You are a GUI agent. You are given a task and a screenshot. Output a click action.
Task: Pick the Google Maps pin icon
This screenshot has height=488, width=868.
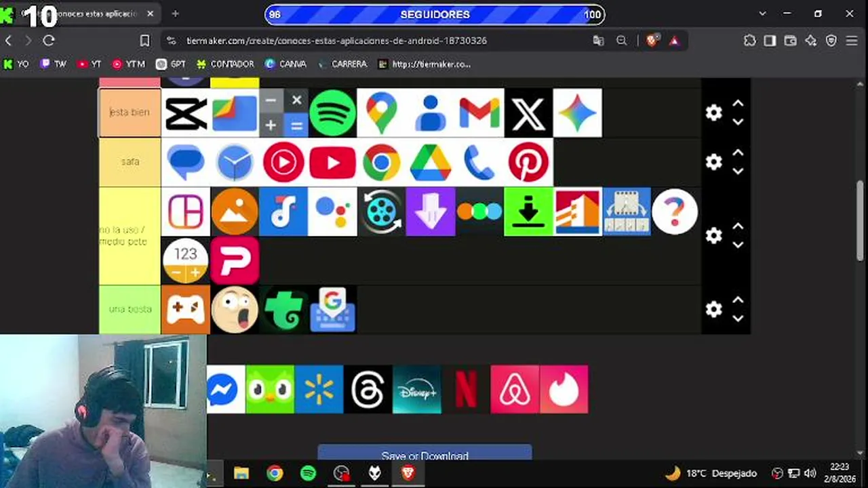point(381,113)
